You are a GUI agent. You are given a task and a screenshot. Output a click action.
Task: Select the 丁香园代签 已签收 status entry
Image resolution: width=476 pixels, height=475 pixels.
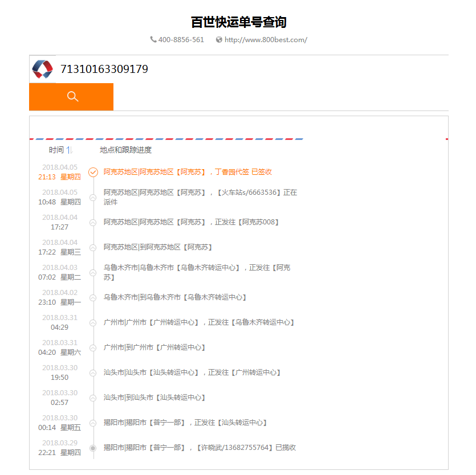tap(188, 172)
